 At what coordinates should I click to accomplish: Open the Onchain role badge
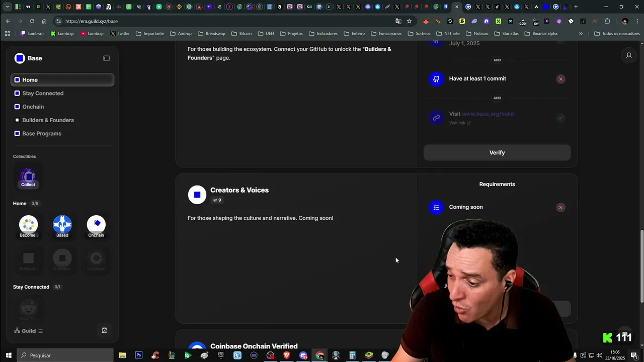click(x=96, y=226)
